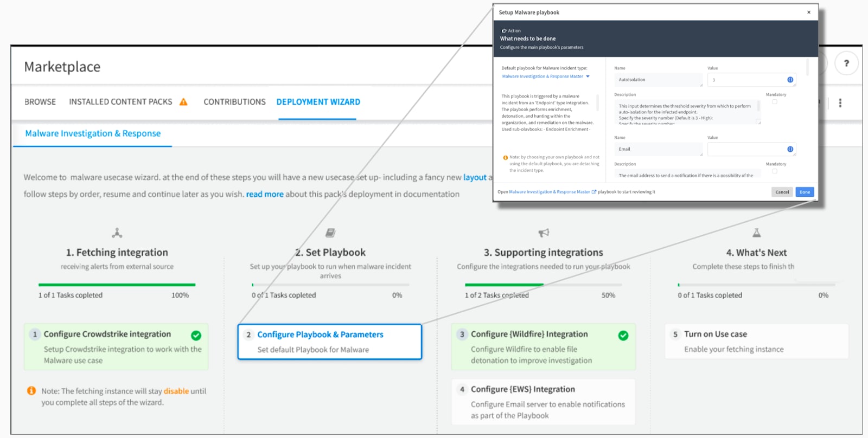Click the orange 'disable' word in note
The width and height of the screenshot is (868, 438).
(176, 391)
